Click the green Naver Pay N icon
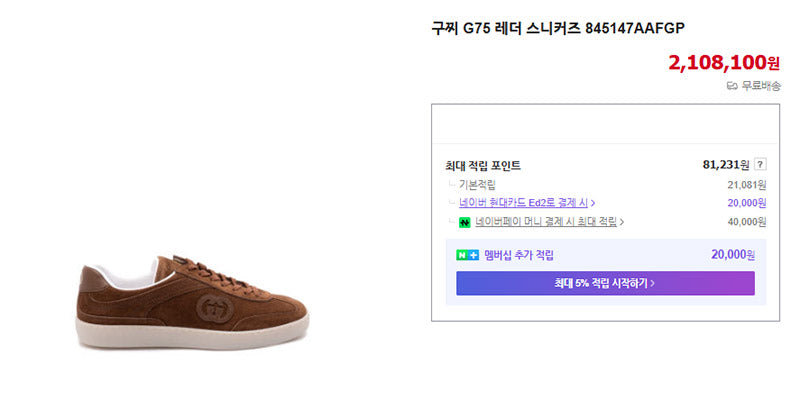This screenshot has width=800, height=400. tap(464, 222)
